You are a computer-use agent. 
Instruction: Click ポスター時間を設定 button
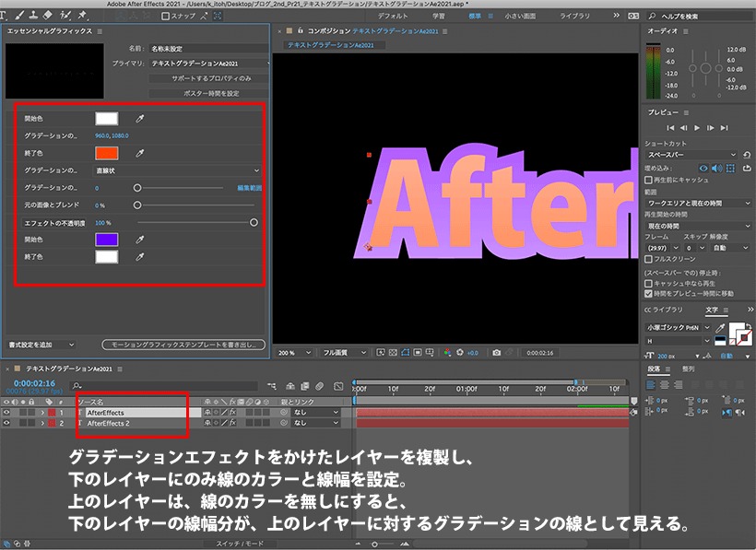click(208, 93)
